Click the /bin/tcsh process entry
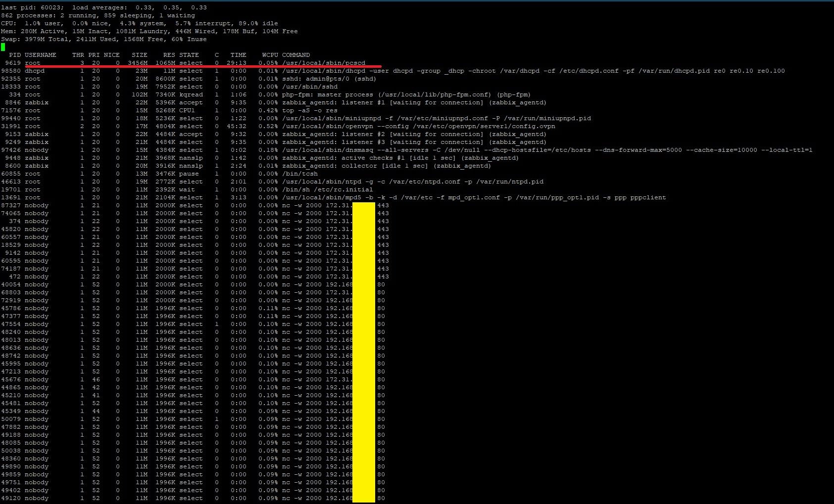 click(299, 174)
